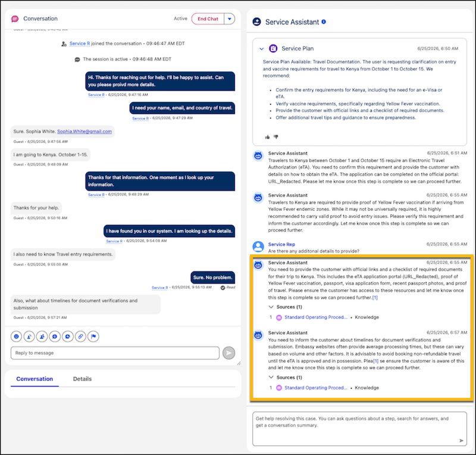This screenshot has height=455, width=476.
Task: Select message 'I am going to Kenya. October 1-15.'
Action: [51, 155]
